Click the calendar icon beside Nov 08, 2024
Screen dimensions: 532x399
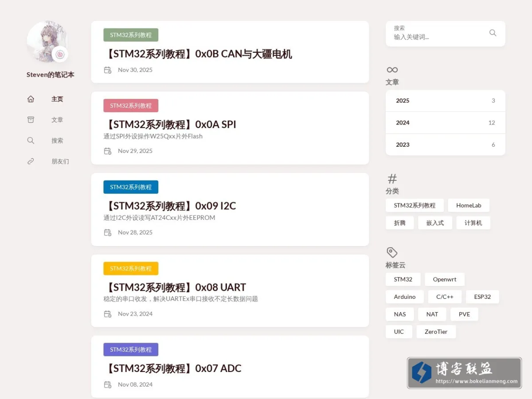point(108,385)
